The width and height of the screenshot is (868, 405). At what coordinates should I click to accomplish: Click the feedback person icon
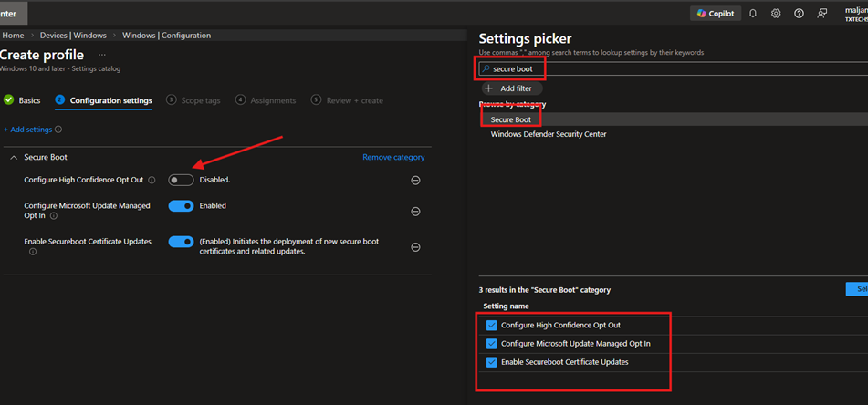822,14
